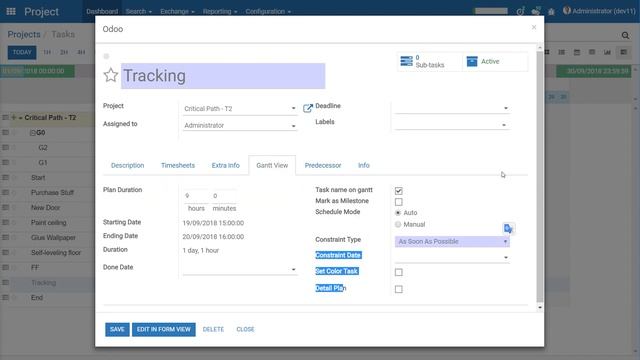The width and height of the screenshot is (640, 360).
Task: Click the translate icon near Manual
Action: 508,229
